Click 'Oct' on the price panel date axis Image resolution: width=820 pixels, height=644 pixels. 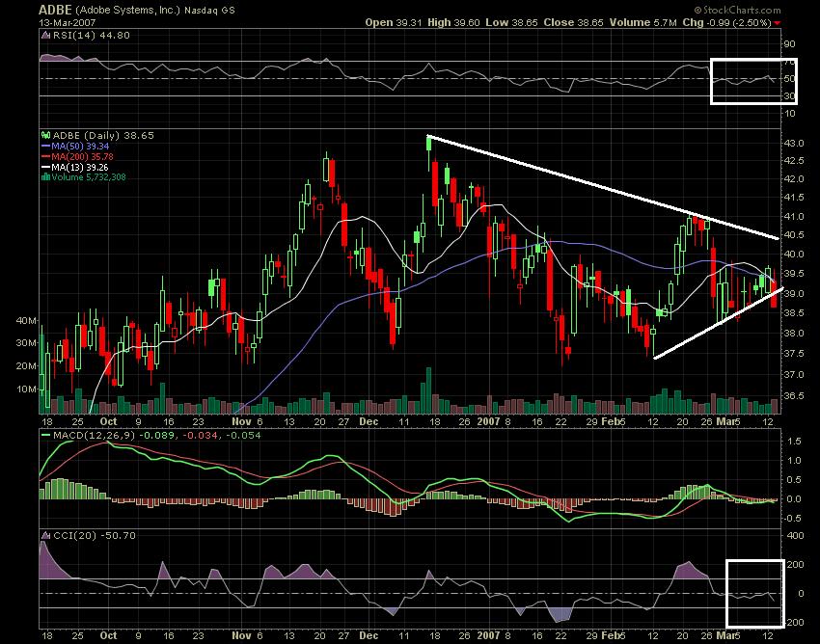coord(108,421)
